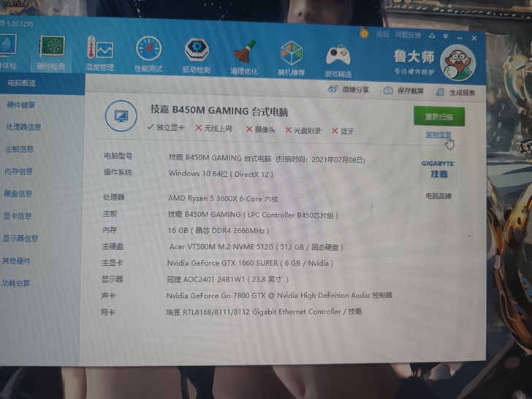The width and height of the screenshot is (532, 399).
Task: Click Nvidia GeForce GTX 1660 SUPER text
Action: 250,263
